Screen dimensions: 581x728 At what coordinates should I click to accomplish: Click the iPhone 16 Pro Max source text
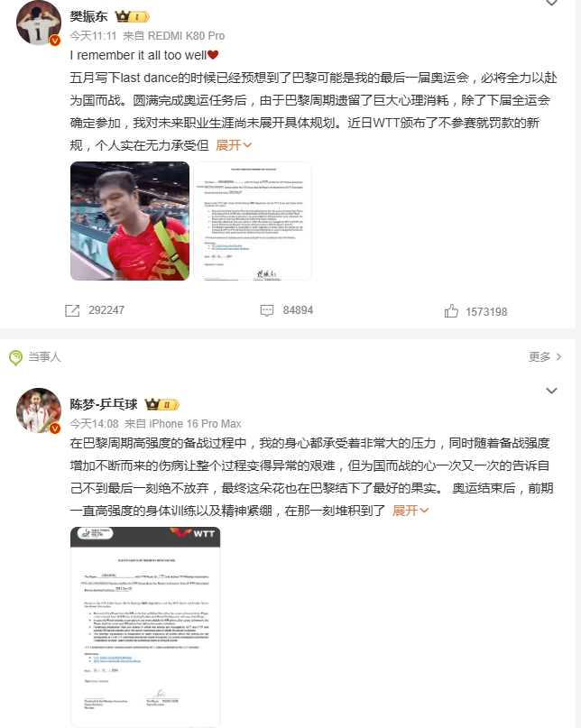tap(195, 424)
